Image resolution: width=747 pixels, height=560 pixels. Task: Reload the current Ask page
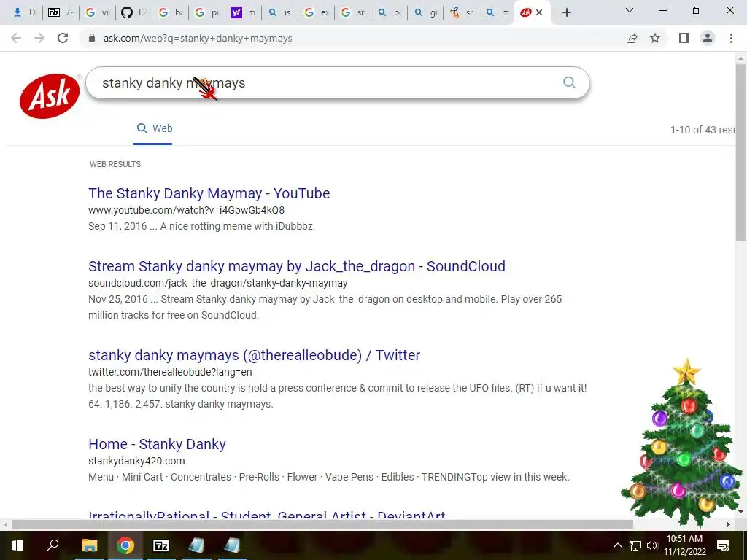[x=63, y=38]
